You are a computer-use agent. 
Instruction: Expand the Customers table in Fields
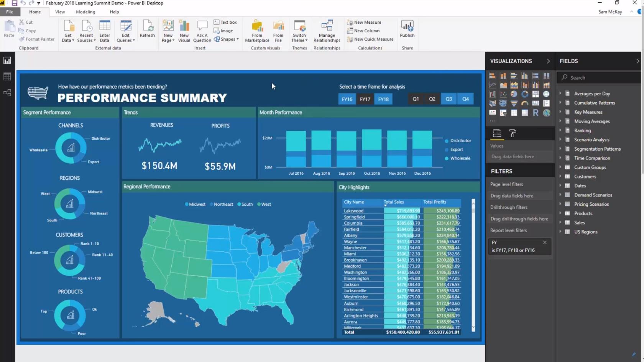pyautogui.click(x=560, y=176)
